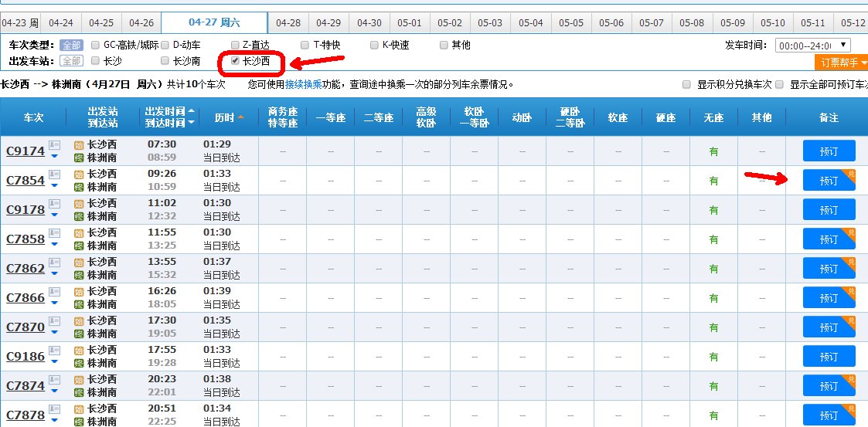Expand the 订票帮手 orange dropdown
Image resolution: width=868 pixels, height=427 pixels.
[842, 63]
